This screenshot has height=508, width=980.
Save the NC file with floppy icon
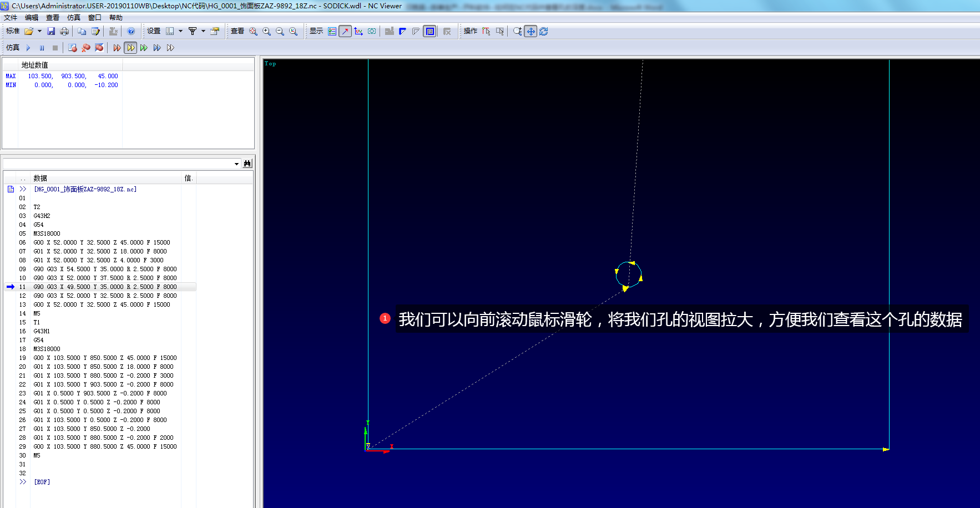pyautogui.click(x=51, y=32)
